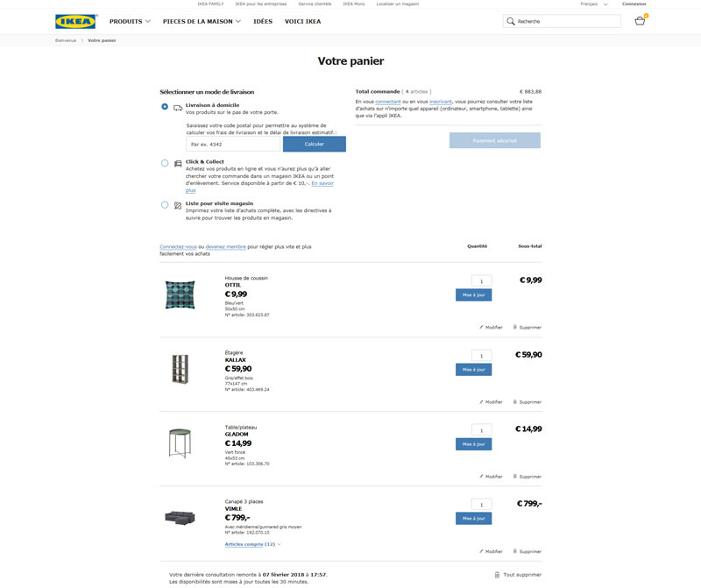The height and width of the screenshot is (588, 701).
Task: Click the trash icon for KALLAX
Action: 515,401
